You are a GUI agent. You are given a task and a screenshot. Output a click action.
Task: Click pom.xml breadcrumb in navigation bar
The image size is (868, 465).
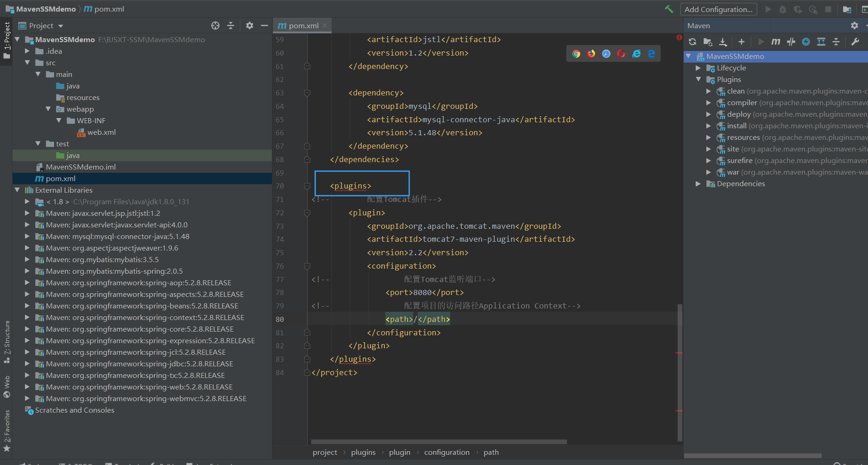(104, 9)
